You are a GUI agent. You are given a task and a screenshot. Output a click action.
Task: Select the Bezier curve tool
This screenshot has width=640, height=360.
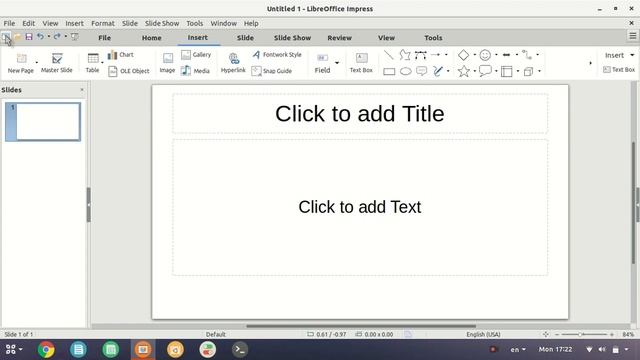[x=420, y=55]
